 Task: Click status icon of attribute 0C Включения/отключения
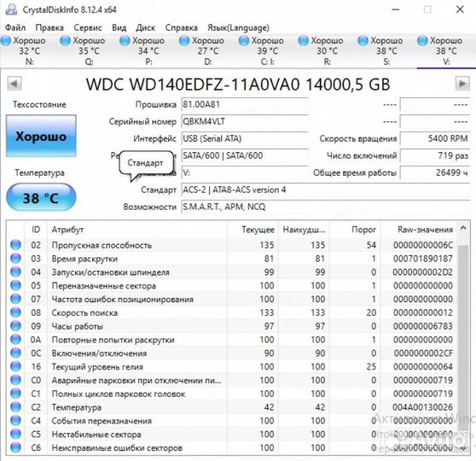[15, 353]
